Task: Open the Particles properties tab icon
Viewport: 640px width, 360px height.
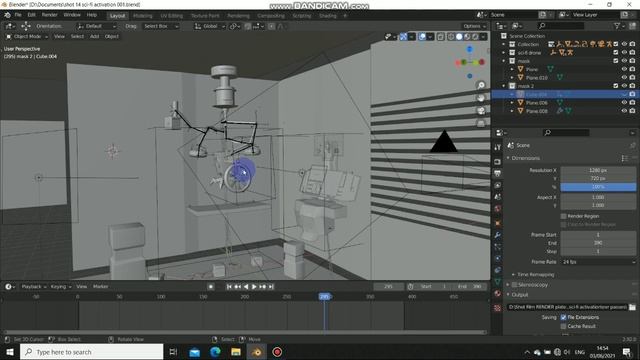Action: tap(497, 247)
